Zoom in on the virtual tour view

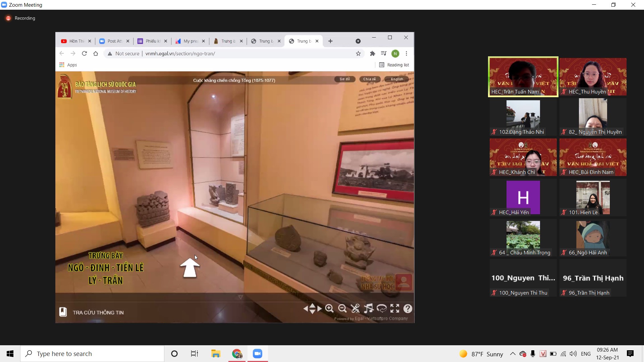tap(329, 308)
